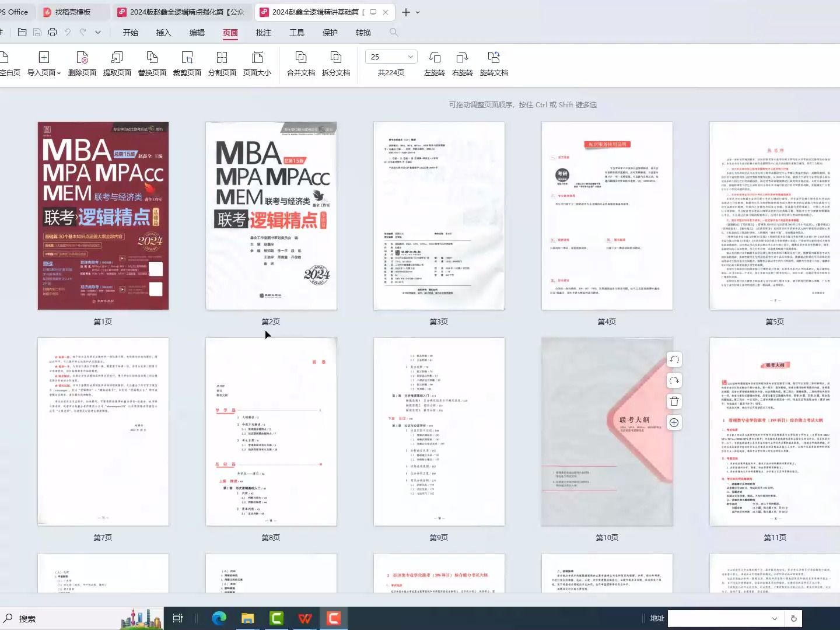Click the Merge Documents (合并文档) icon
The width and height of the screenshot is (840, 630).
[x=301, y=57]
